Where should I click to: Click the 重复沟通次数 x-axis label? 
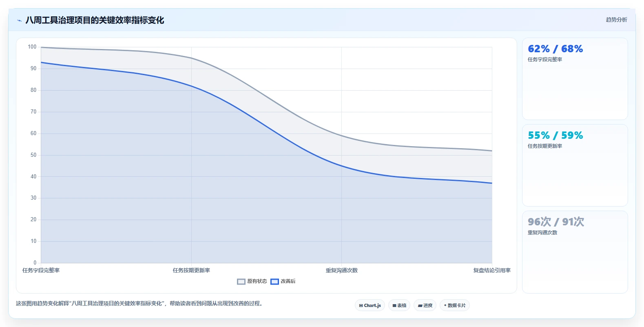341,270
